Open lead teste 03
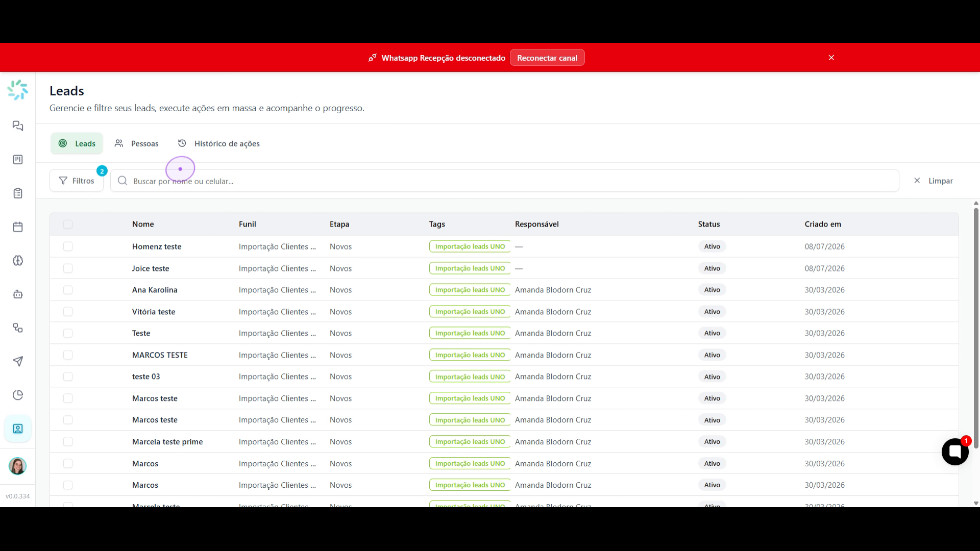The image size is (980, 551). coord(146,377)
